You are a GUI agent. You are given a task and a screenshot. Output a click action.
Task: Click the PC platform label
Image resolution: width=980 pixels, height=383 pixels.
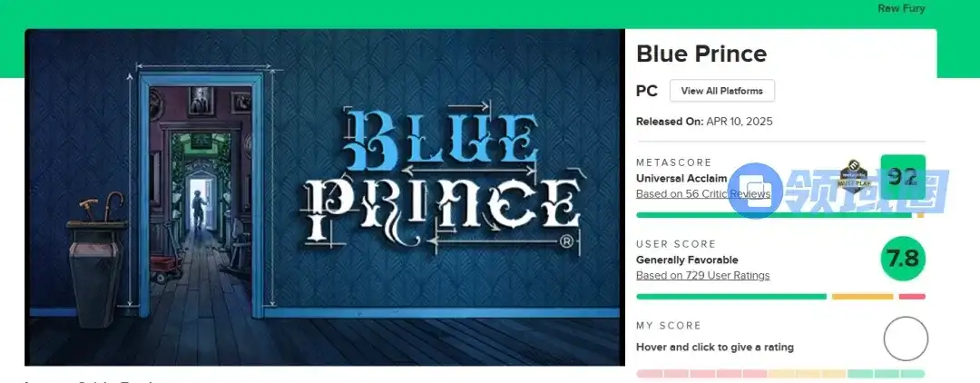coord(647,92)
